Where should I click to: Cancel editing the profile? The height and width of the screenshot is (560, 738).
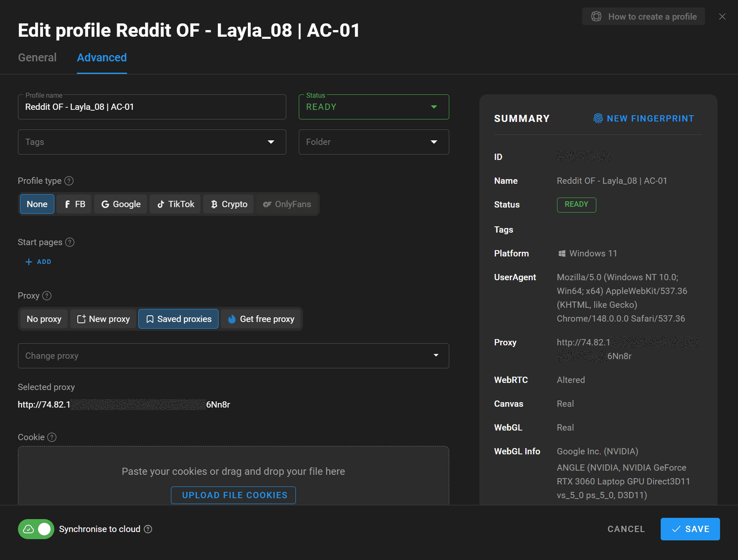coord(626,529)
